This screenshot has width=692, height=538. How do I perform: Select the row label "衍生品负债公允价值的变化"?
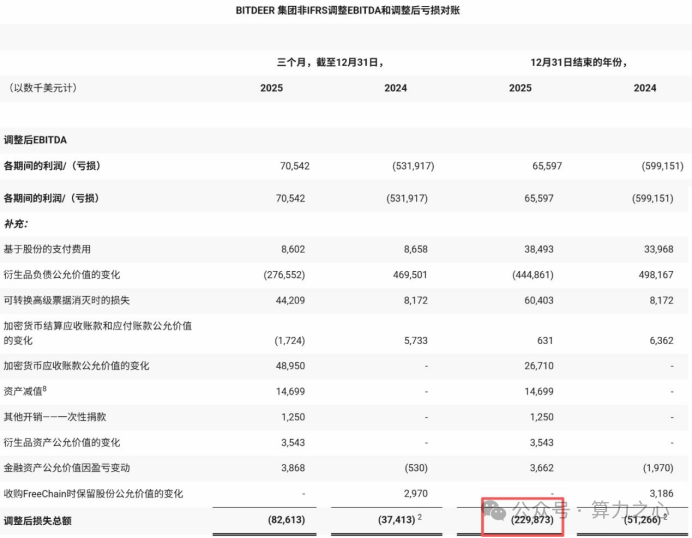click(x=62, y=275)
